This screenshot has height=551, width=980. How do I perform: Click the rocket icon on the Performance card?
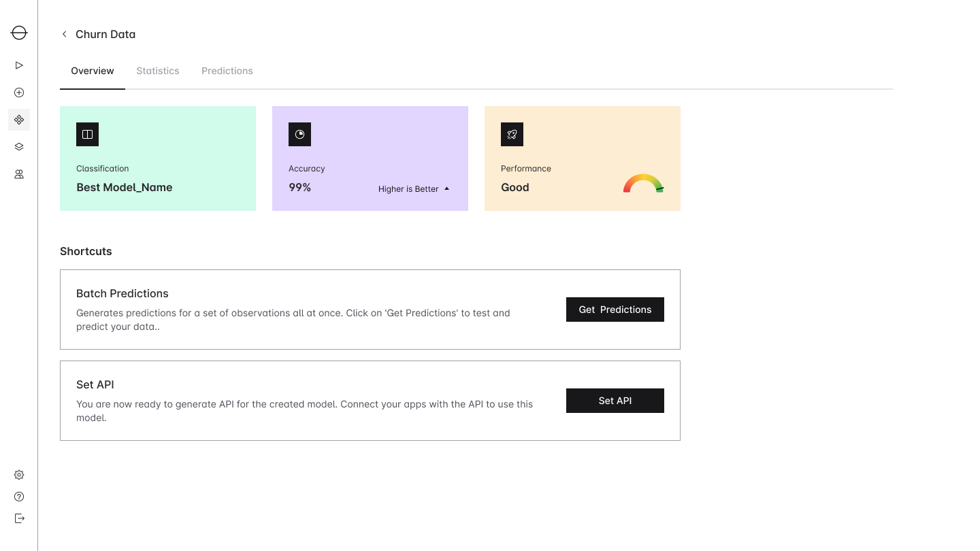(512, 135)
